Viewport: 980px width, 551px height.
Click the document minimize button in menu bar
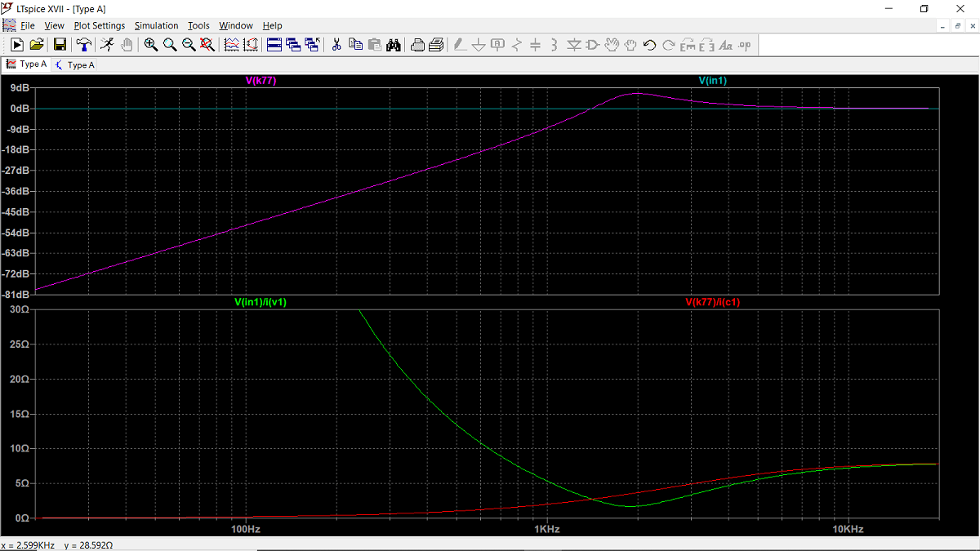click(x=943, y=26)
